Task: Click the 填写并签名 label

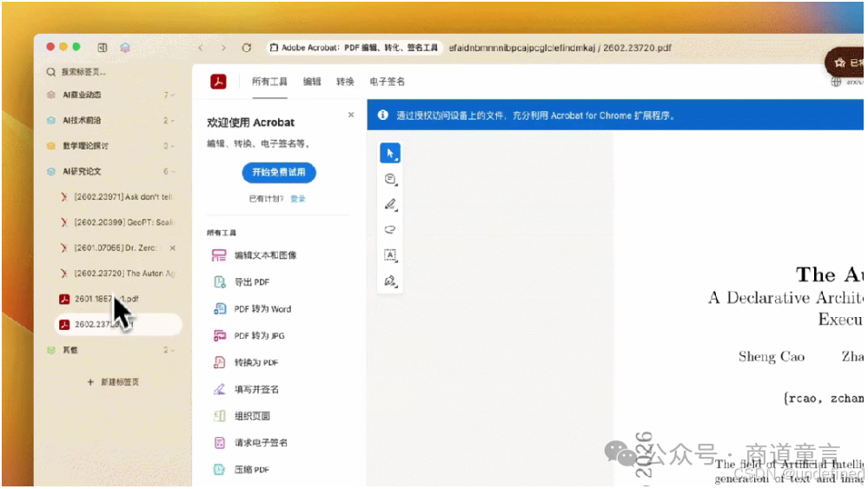Action: [256, 389]
